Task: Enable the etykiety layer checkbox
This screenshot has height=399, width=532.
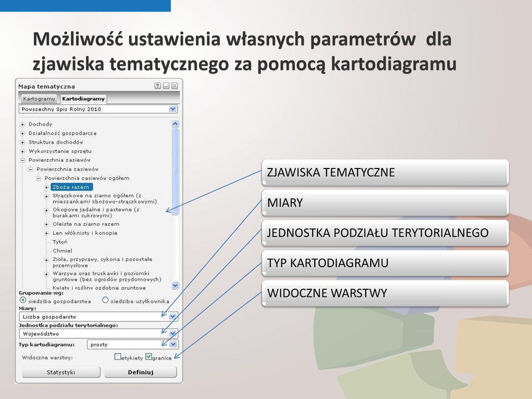Action: pyautogui.click(x=117, y=356)
